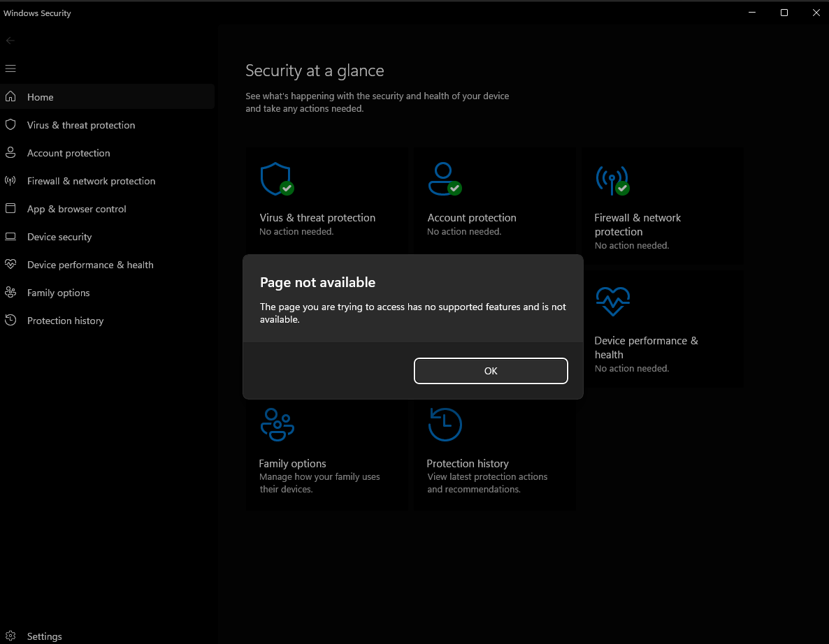Screen dimensions: 829x644
Task: Click the history clock icon on Protection history card
Action: coord(445,425)
